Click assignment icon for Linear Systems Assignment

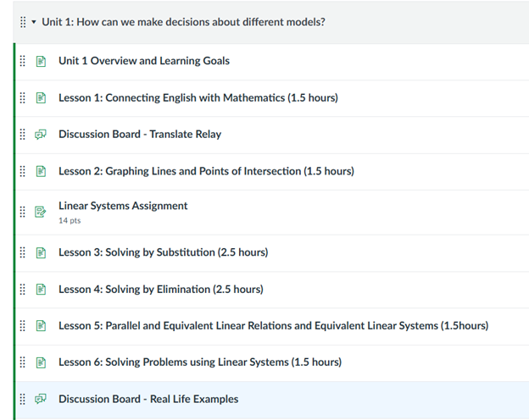40,212
